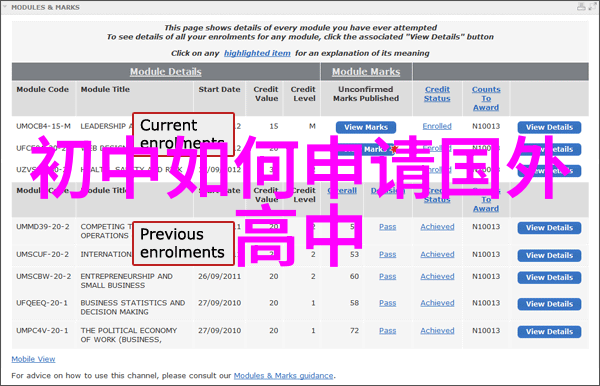Open the Modules & Marks guidance link
This screenshot has width=600, height=386.
coord(284,376)
